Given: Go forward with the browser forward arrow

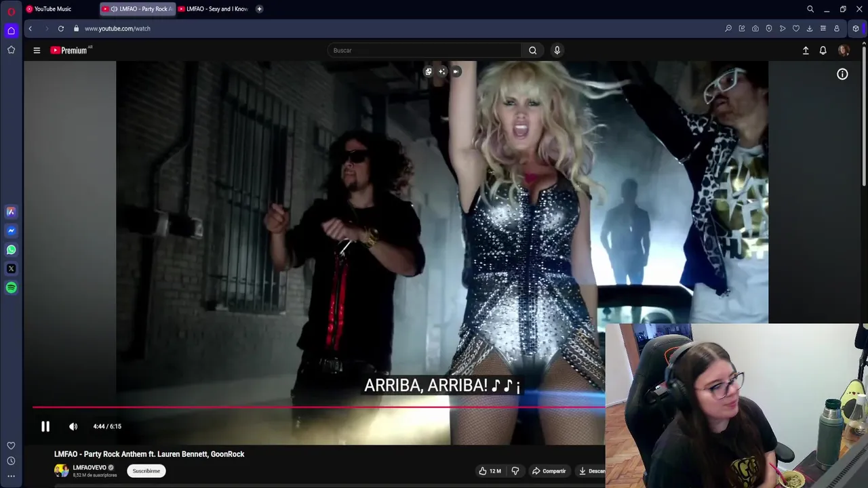Looking at the screenshot, I should click(x=46, y=28).
